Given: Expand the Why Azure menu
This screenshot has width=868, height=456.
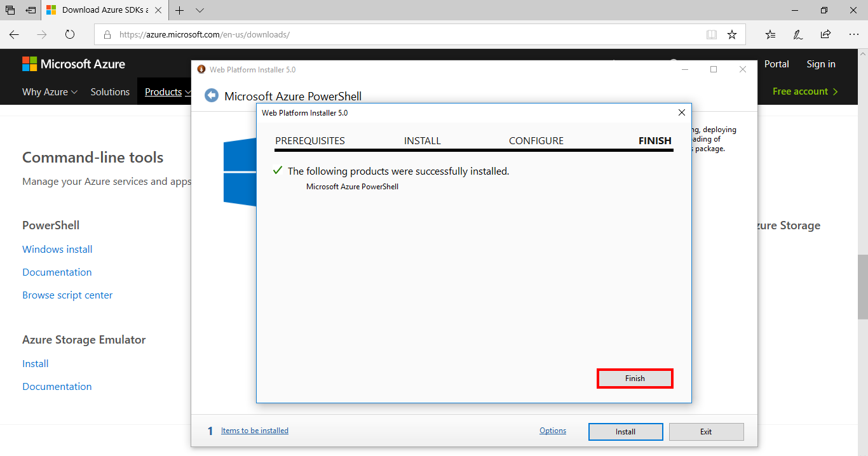Looking at the screenshot, I should click(x=50, y=92).
